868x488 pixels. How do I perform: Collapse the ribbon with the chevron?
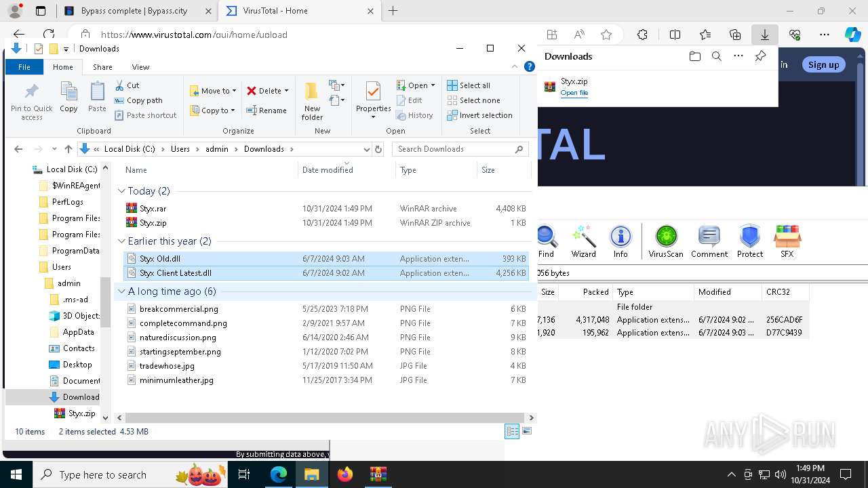coord(515,66)
